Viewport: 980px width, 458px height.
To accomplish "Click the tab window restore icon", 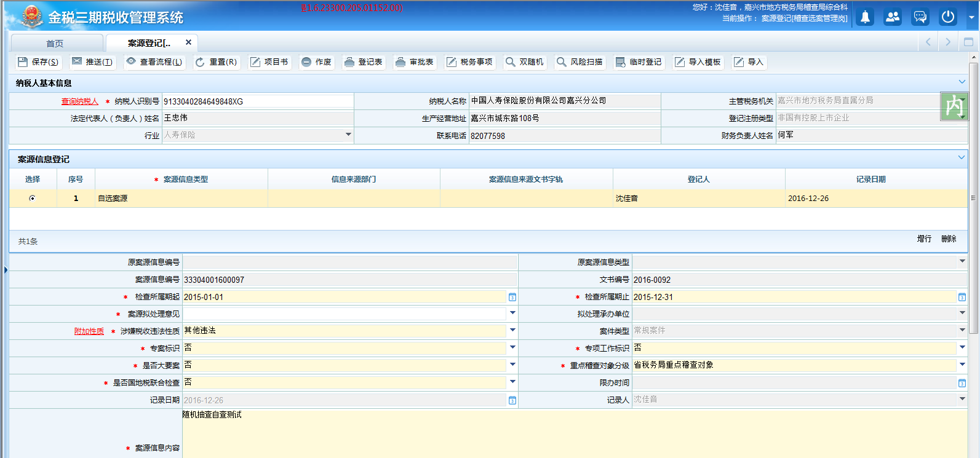I will [x=968, y=42].
